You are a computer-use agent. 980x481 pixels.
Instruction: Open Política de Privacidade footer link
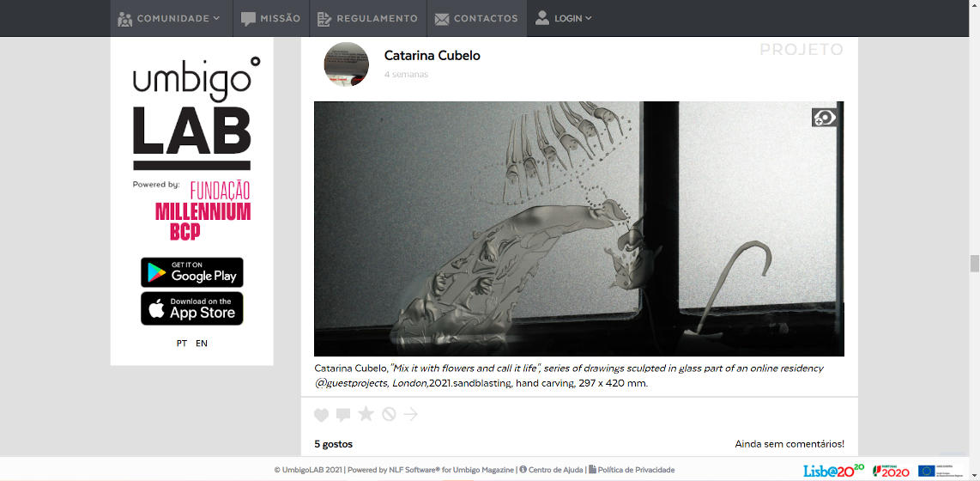[632, 470]
